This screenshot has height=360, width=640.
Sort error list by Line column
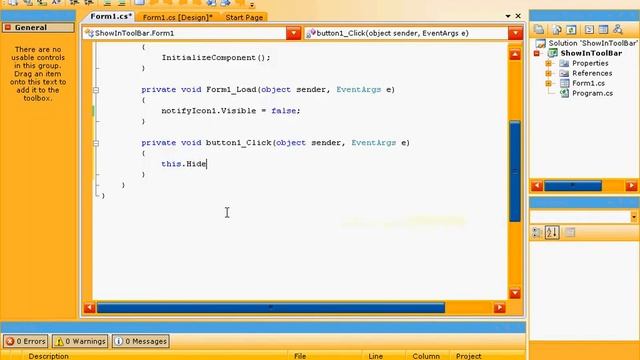click(x=385, y=356)
